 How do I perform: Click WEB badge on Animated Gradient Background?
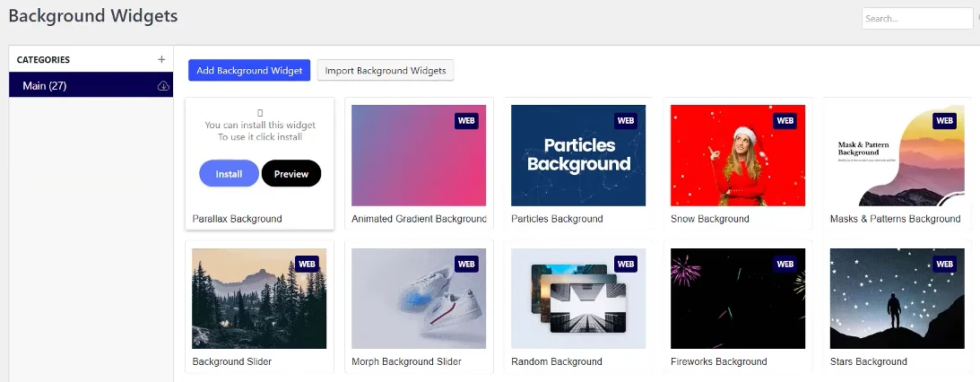pos(466,120)
